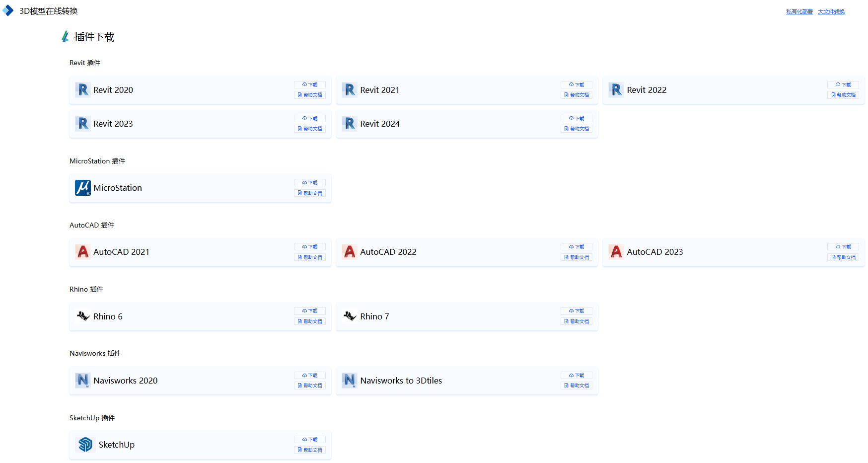This screenshot has height=463, width=868.
Task: Open 帮助文档 for AutoCAD 2022
Action: coord(577,257)
